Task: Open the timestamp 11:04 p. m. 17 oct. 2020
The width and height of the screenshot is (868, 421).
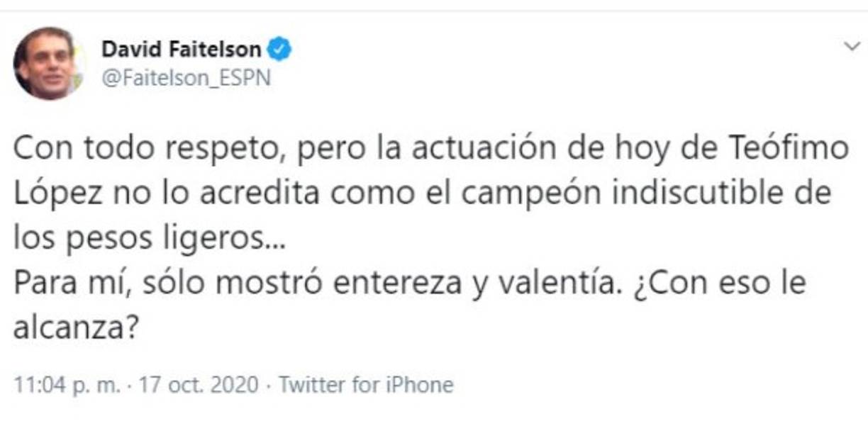Action: pos(69,384)
